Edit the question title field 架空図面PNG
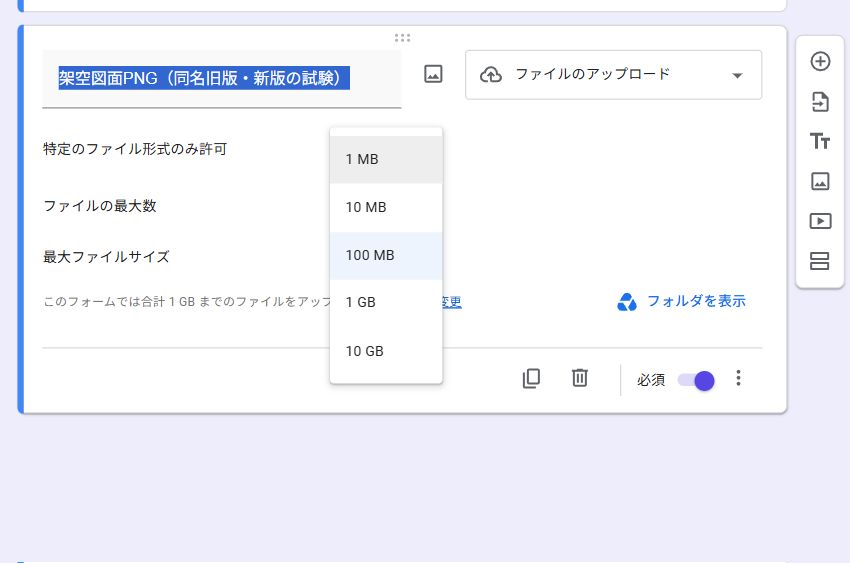The width and height of the screenshot is (850, 563). pyautogui.click(x=222, y=79)
